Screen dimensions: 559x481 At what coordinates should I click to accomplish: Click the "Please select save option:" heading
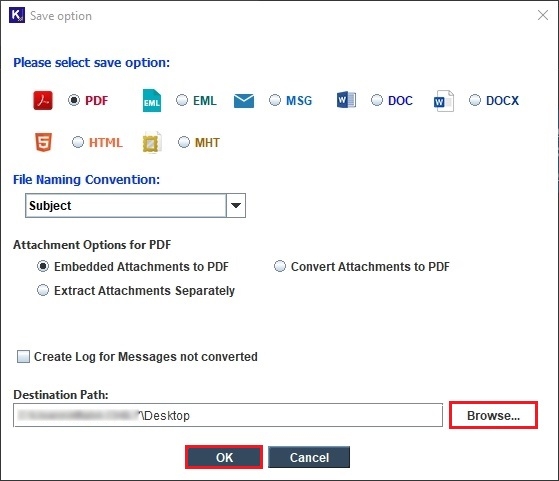pos(92,63)
